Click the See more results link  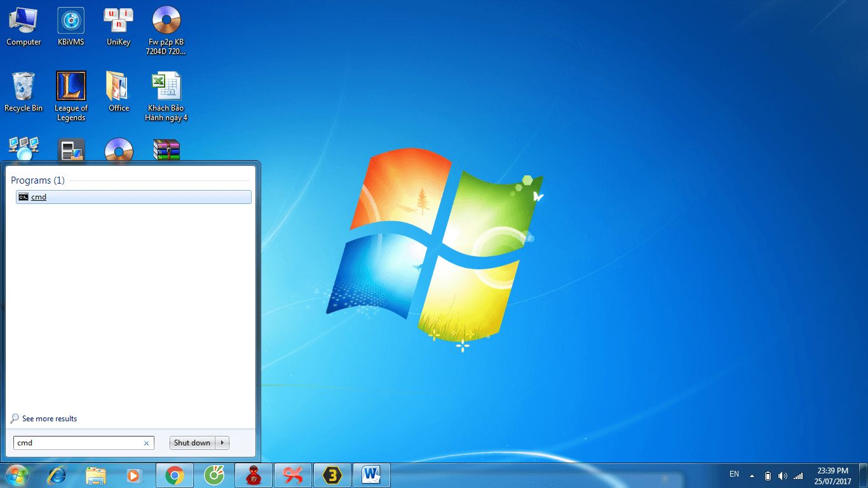(x=49, y=419)
